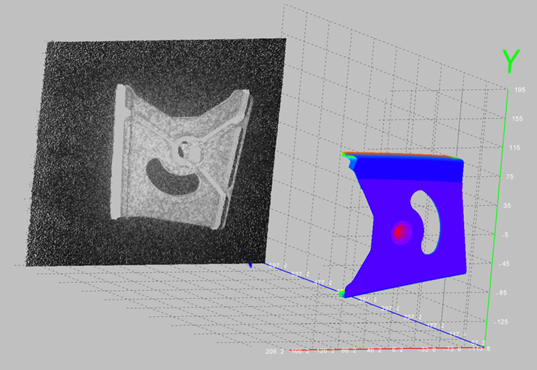Viewport: 537px width, 370px height.
Task: Select the 115 tick label
Action: (x=515, y=148)
